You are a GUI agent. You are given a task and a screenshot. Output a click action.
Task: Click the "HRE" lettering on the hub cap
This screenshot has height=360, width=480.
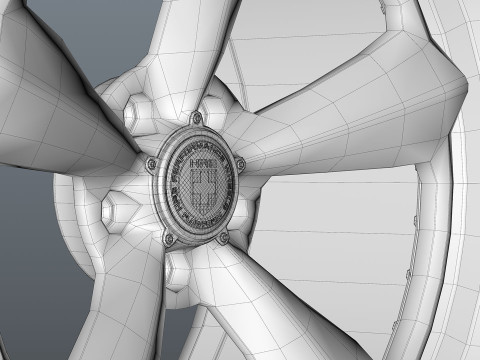point(203,163)
